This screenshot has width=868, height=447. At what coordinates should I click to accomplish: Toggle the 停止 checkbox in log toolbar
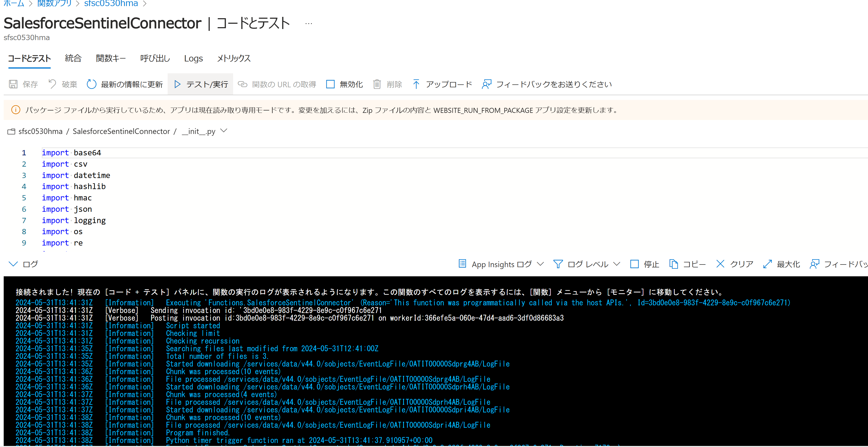tap(634, 264)
